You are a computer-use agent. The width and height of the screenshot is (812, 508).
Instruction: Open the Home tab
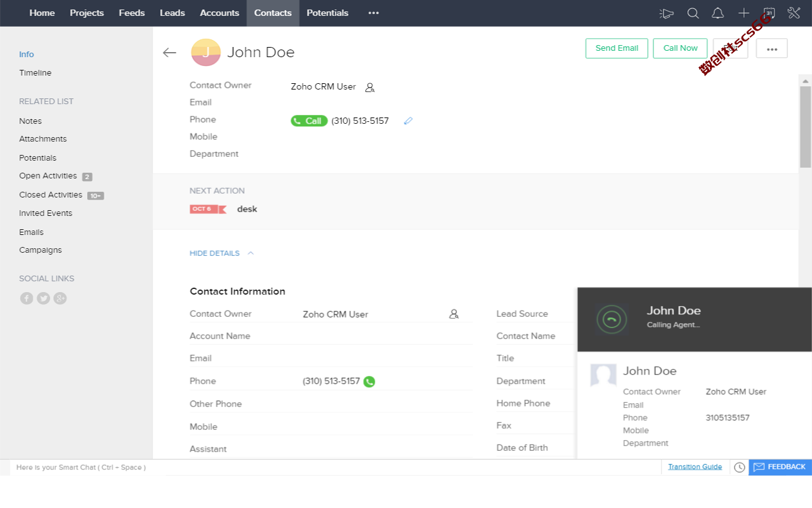pyautogui.click(x=42, y=13)
